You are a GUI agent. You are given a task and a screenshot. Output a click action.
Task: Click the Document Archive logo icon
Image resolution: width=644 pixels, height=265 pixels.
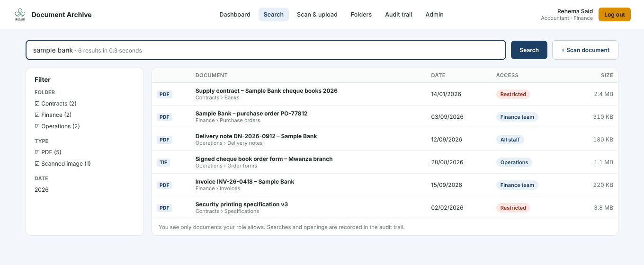click(x=20, y=15)
